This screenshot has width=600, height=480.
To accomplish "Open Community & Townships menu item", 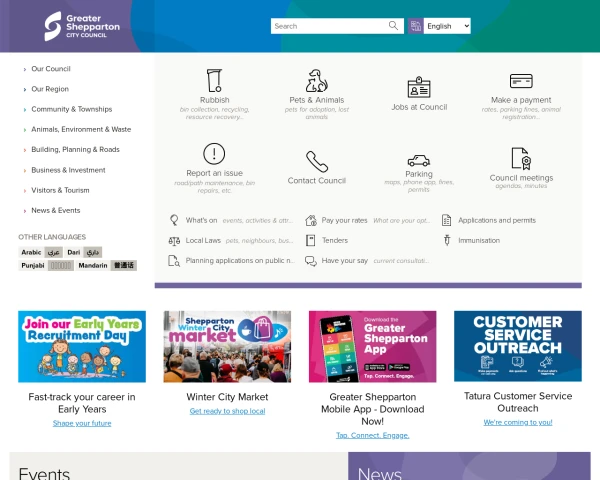I will [x=72, y=109].
